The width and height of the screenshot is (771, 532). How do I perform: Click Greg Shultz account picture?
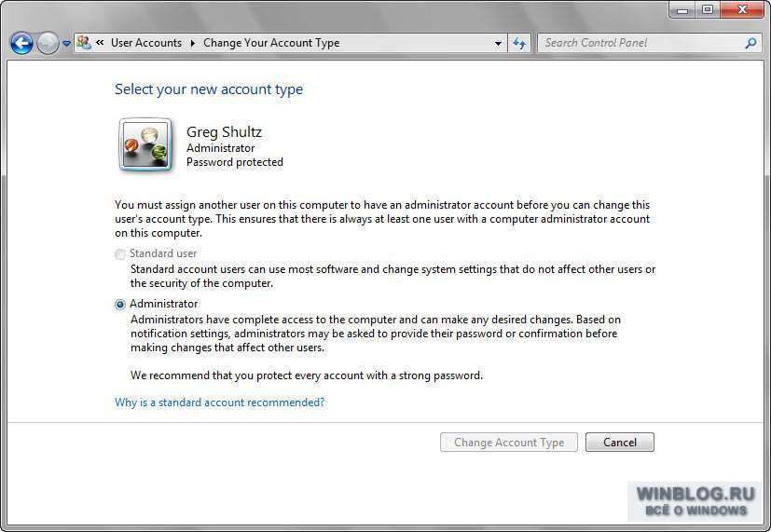tap(145, 145)
